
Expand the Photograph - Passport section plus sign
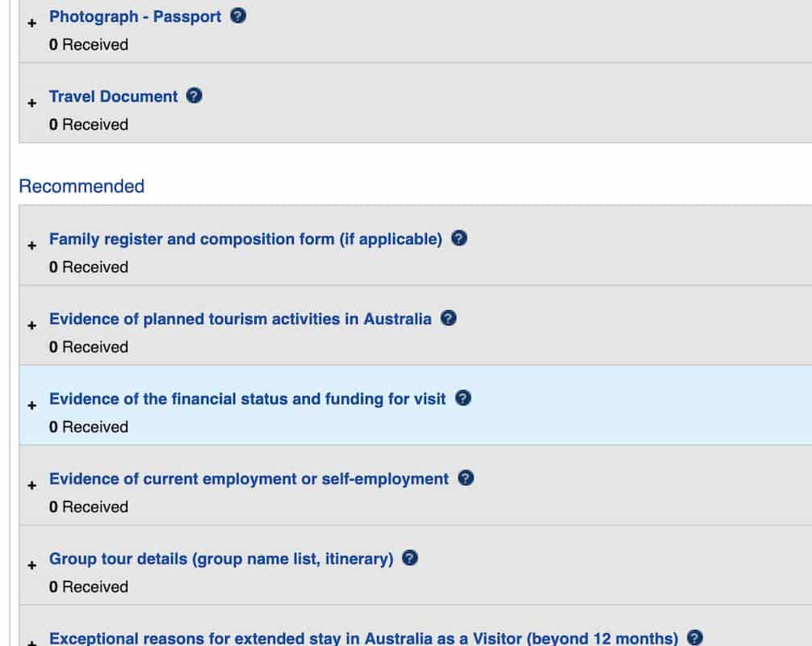pyautogui.click(x=32, y=23)
